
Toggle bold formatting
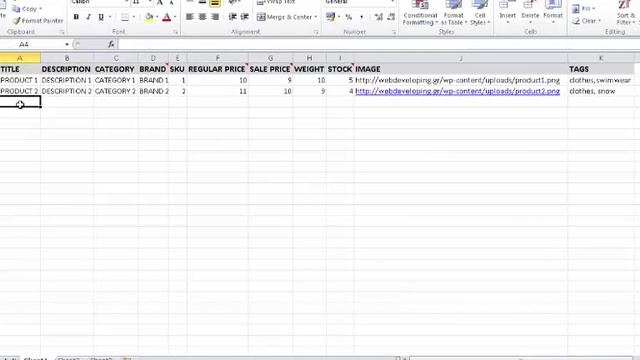[76, 17]
